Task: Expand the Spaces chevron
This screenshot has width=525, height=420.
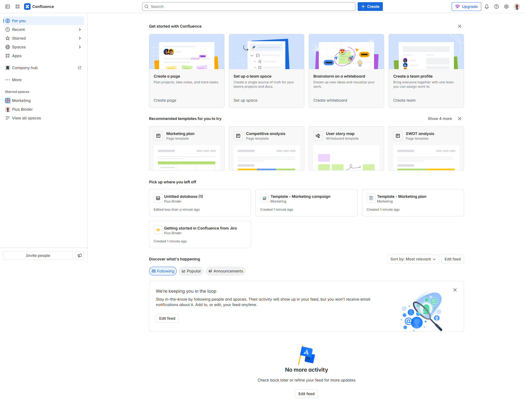Action: coord(80,47)
